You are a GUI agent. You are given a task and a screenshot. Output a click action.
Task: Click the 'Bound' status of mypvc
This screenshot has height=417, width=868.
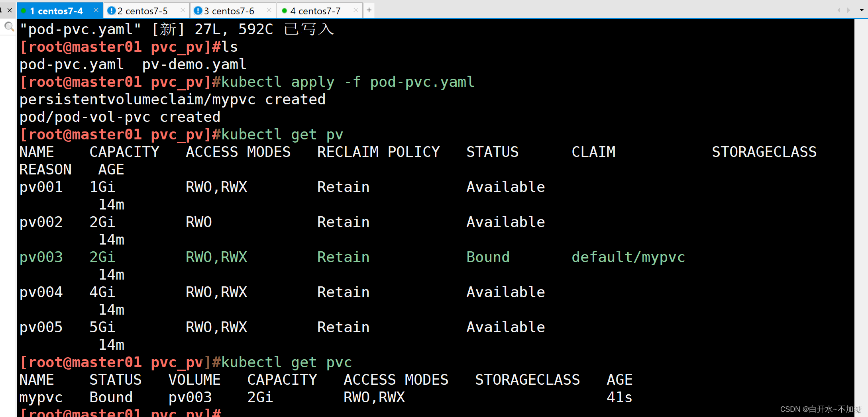(111, 397)
